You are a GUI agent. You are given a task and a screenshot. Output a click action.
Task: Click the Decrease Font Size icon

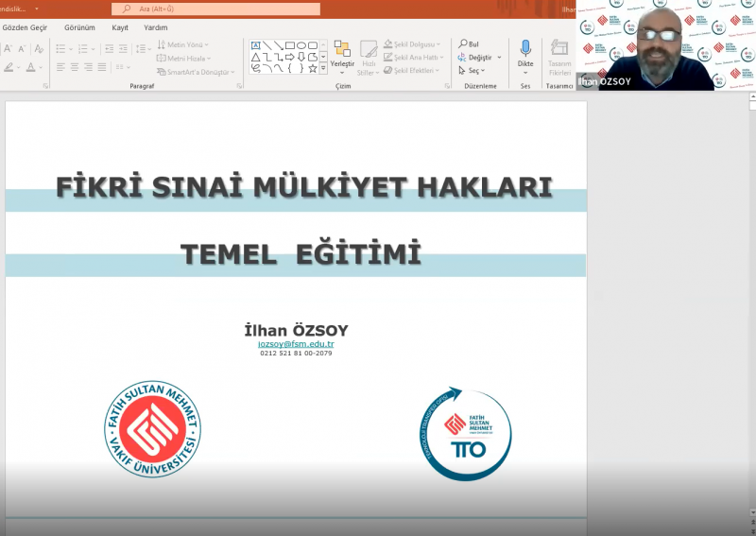22,49
